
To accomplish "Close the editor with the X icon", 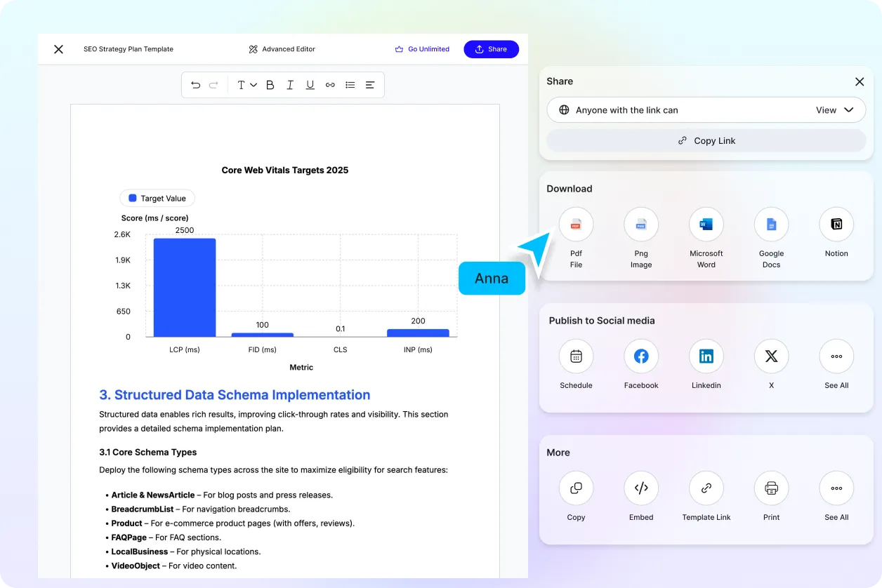I will [x=59, y=49].
